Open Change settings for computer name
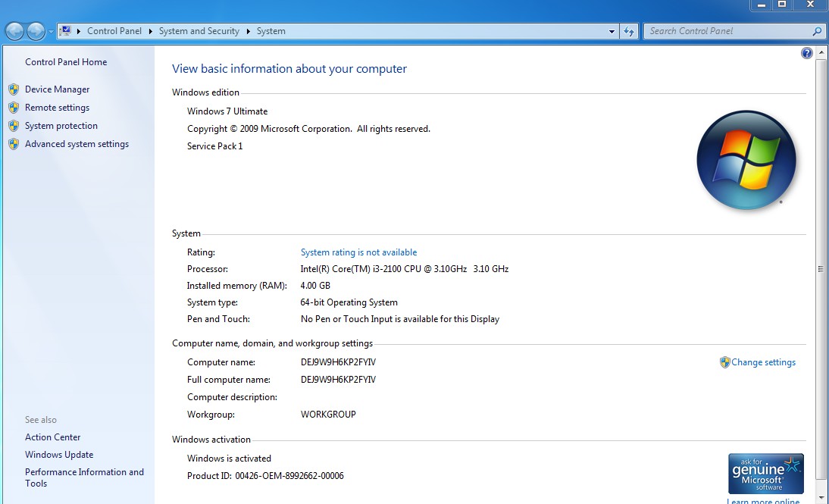The height and width of the screenshot is (504, 829). coord(763,362)
